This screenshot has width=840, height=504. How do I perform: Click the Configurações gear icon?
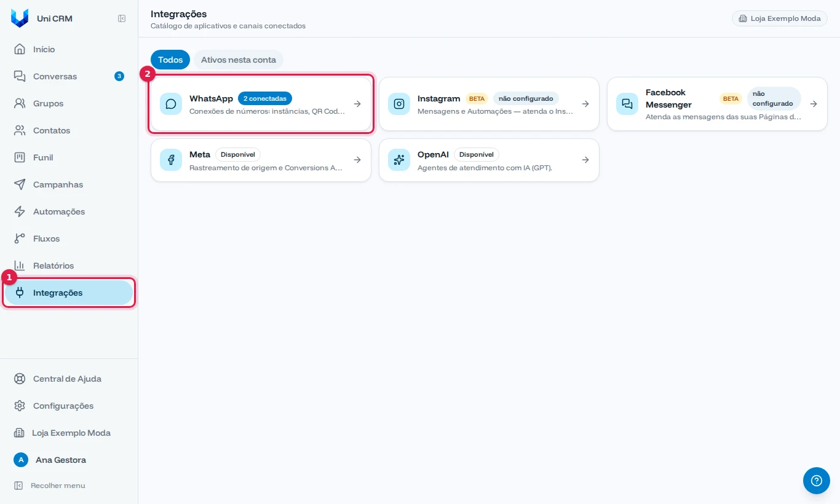(20, 406)
